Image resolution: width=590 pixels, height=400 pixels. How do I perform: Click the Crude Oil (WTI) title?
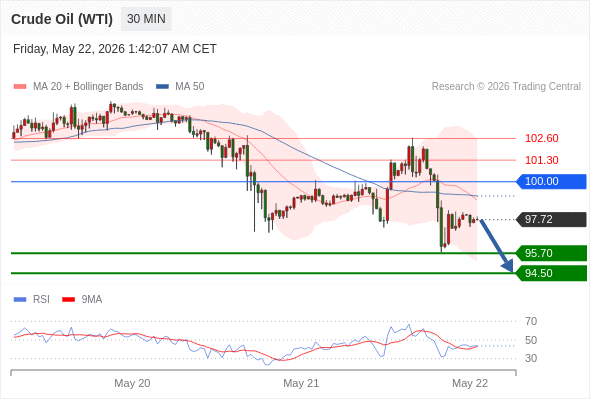[x=62, y=19]
